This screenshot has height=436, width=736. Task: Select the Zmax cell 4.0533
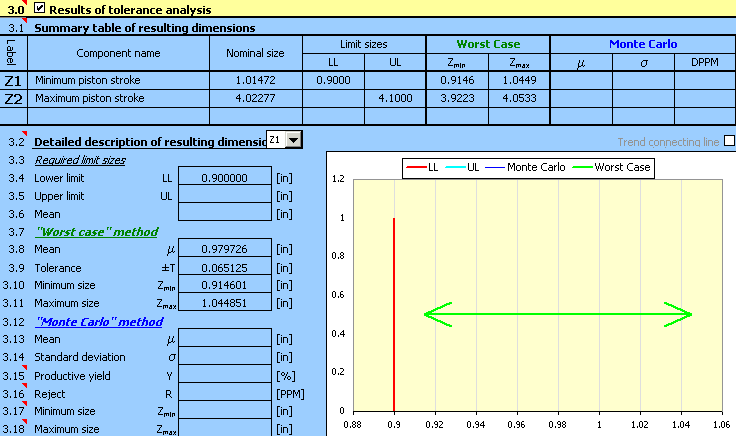[x=519, y=99]
